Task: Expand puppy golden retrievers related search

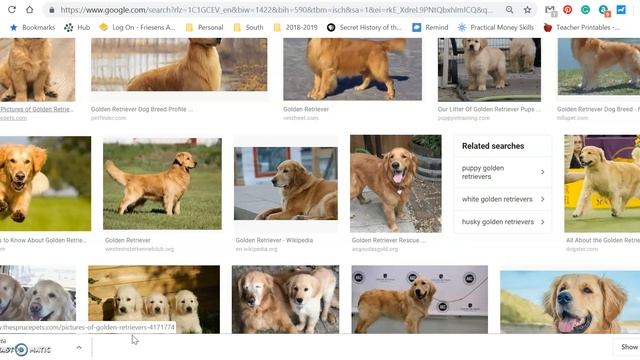Action: point(503,172)
